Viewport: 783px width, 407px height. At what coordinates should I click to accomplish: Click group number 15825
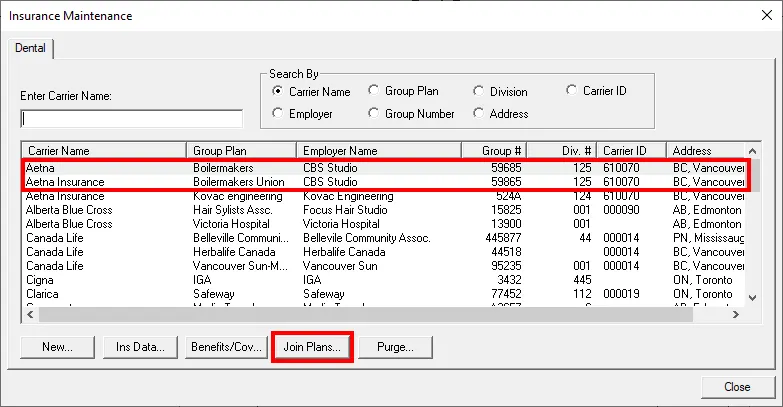(506, 210)
